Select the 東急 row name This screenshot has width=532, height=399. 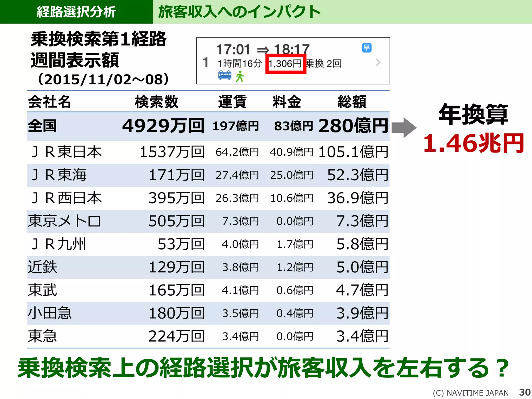[43, 336]
